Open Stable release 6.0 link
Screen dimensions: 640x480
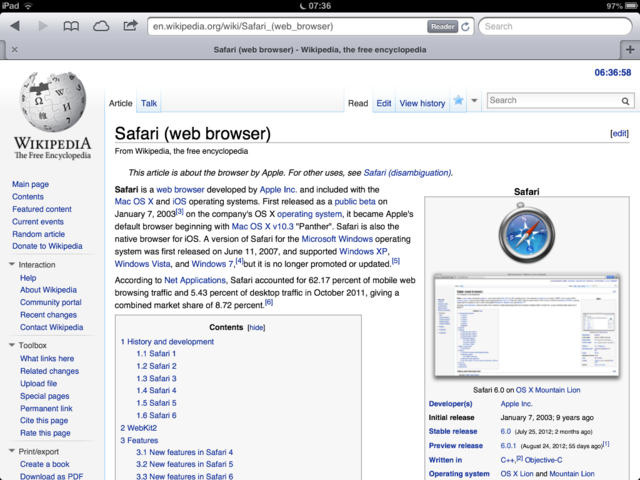click(506, 431)
